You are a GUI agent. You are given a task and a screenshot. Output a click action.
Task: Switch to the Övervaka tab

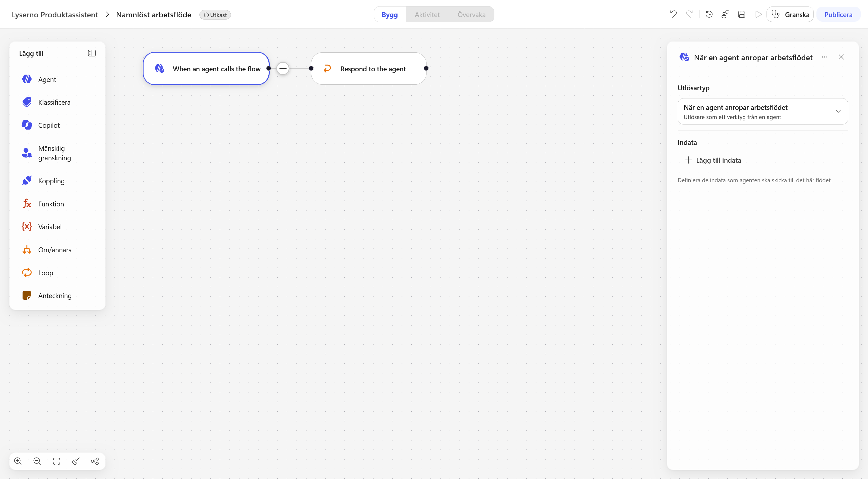pyautogui.click(x=471, y=14)
